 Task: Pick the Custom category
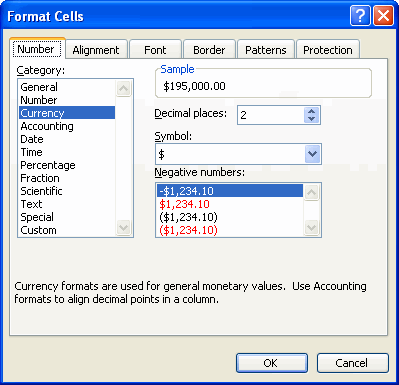[67, 230]
